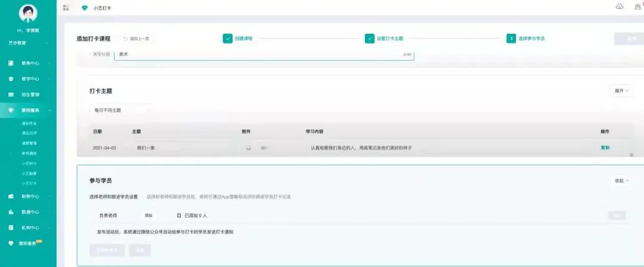Click the 数据中心 chart icon in sidebar

11,212
